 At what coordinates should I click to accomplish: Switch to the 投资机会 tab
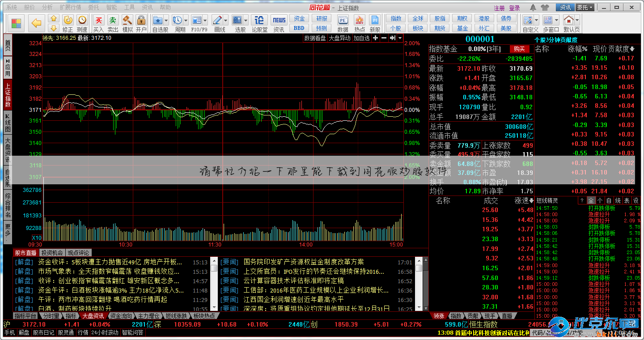tap(53, 253)
